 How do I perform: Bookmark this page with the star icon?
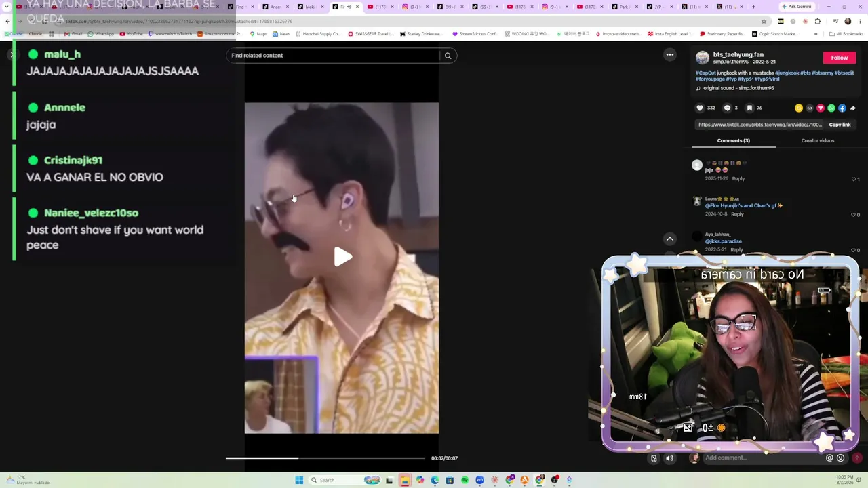[x=764, y=21]
